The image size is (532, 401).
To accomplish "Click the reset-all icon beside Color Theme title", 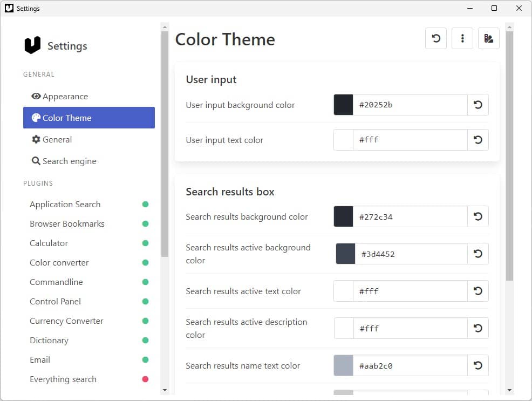I will (x=435, y=38).
